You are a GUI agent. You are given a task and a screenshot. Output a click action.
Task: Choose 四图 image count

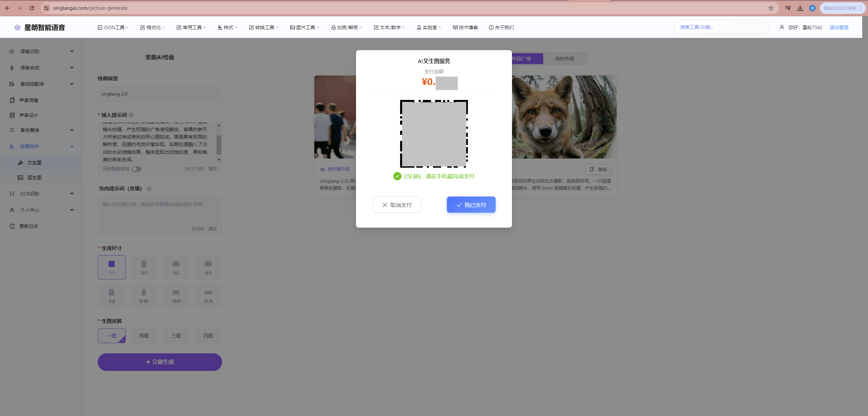coord(208,336)
